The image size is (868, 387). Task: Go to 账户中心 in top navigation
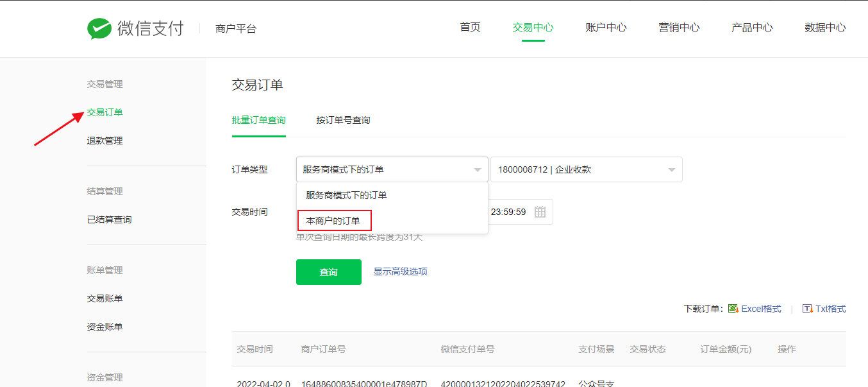tap(606, 28)
